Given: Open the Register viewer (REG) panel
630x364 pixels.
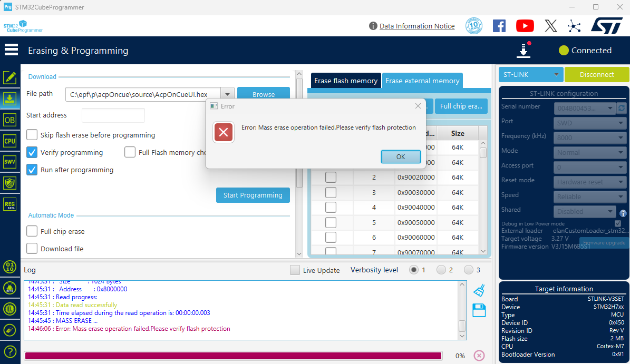Looking at the screenshot, I should pos(10,204).
